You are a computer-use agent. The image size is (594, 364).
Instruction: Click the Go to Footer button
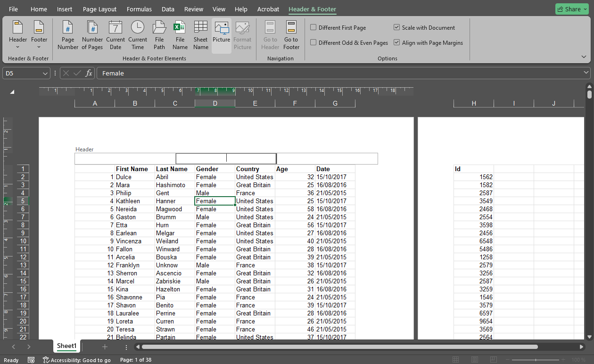[291, 35]
